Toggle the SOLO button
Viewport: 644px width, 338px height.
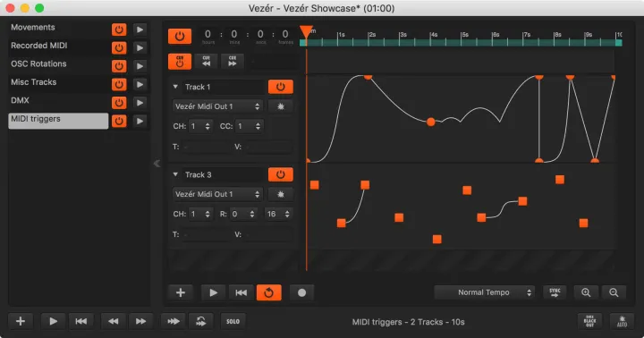click(x=233, y=321)
